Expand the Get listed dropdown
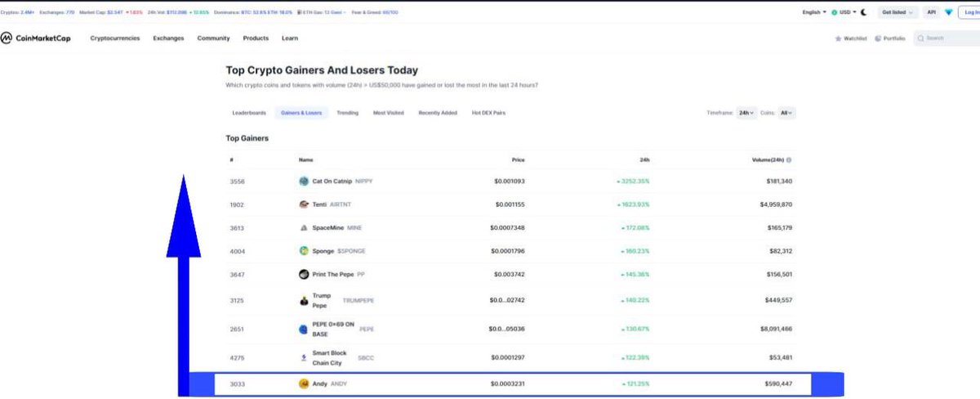980x399 pixels. [897, 13]
